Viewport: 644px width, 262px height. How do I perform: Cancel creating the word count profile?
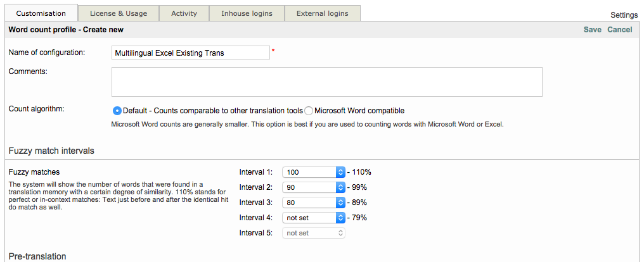[619, 30]
